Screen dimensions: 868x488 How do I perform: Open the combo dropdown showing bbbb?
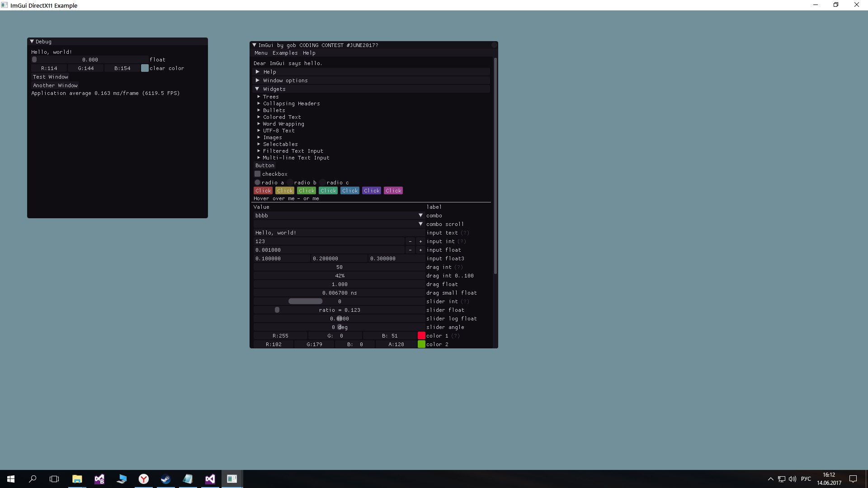[x=339, y=216]
